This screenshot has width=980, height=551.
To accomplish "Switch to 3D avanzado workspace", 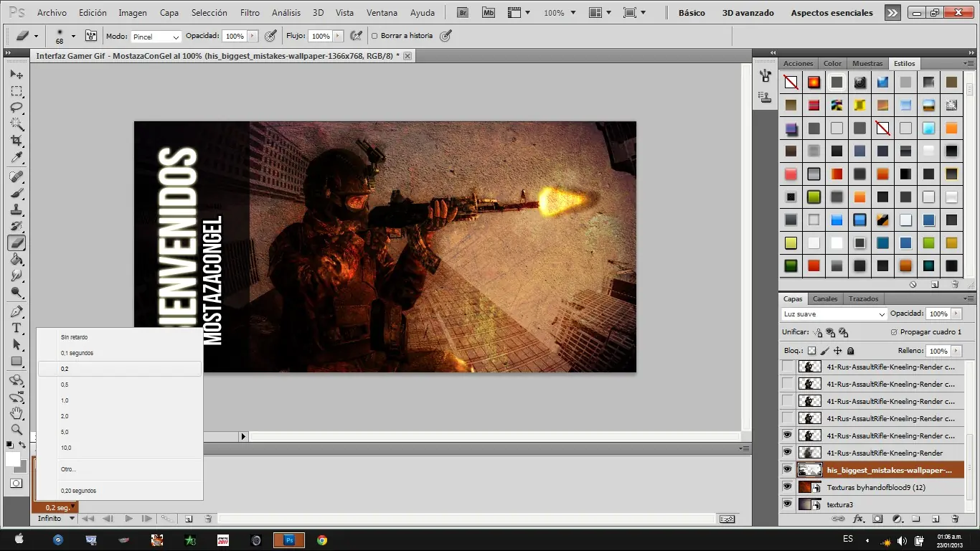I will click(748, 13).
